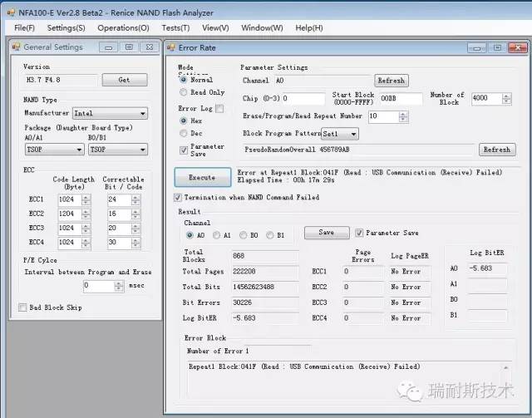Click ECC1 Correctable Bit spinner arrows
Screen dimensions: 532x418
(x=135, y=199)
